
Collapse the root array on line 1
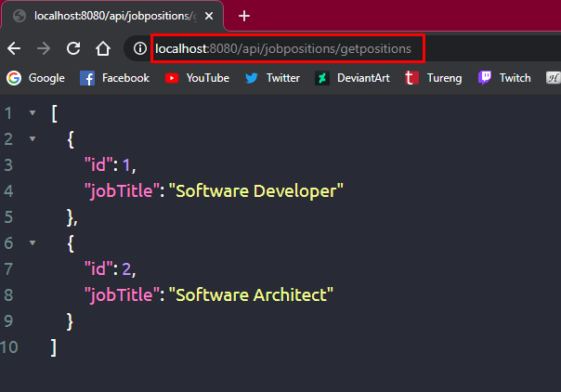33,113
